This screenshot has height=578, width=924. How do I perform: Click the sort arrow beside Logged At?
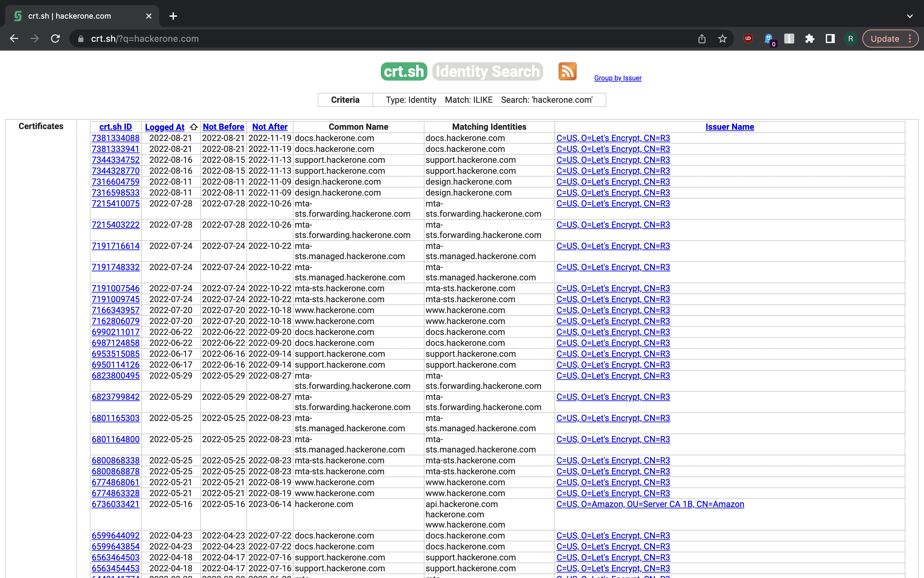(193, 127)
